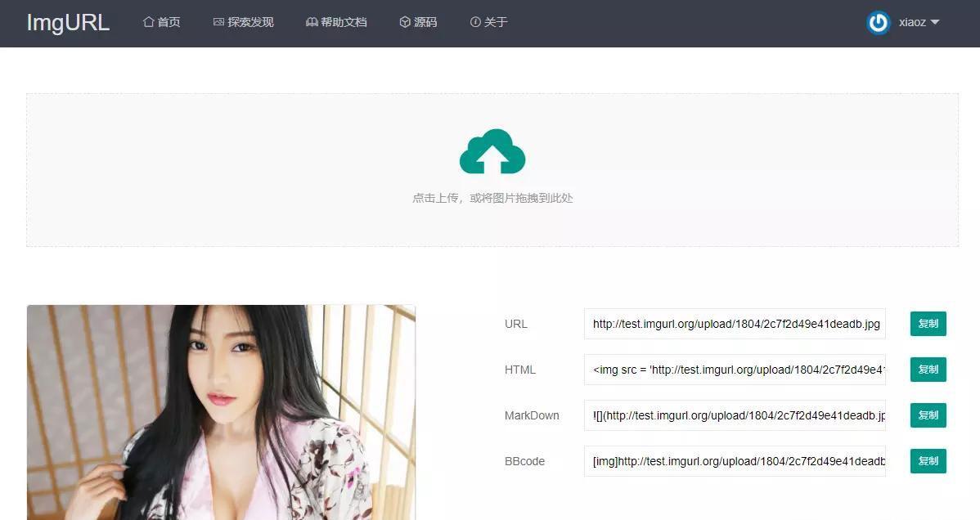Click the book icon beside 帮助文档
The image size is (980, 520).
click(312, 22)
